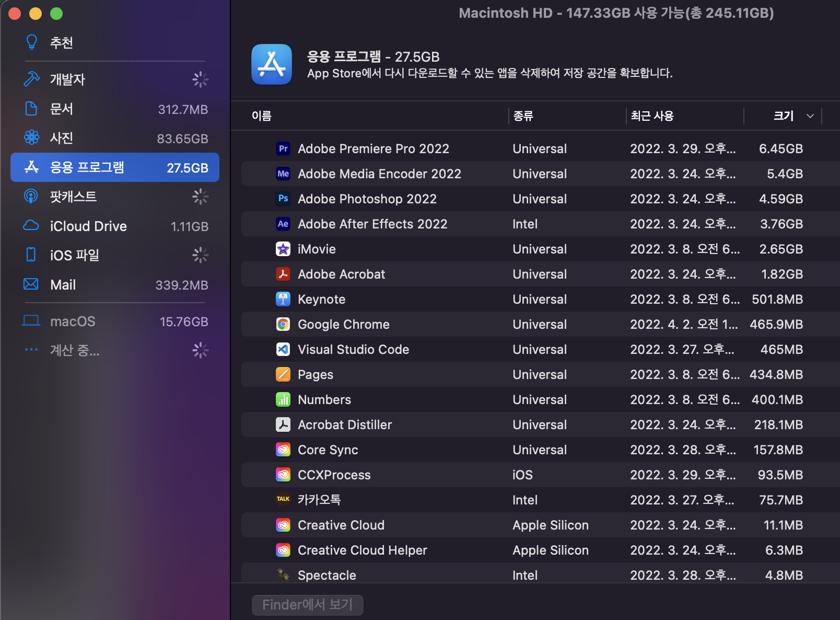Click the flower icon for 사진
Screen dimensions: 840x620
tap(31, 137)
